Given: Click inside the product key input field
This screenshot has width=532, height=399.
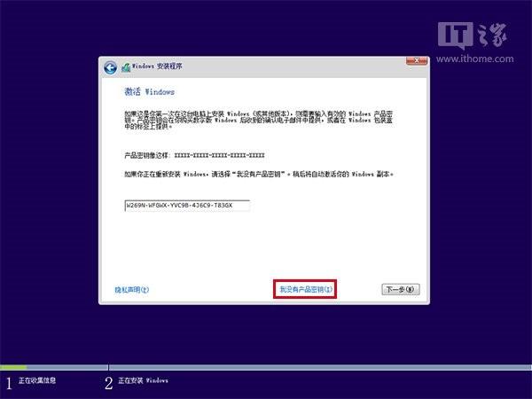Looking at the screenshot, I should coord(187,205).
